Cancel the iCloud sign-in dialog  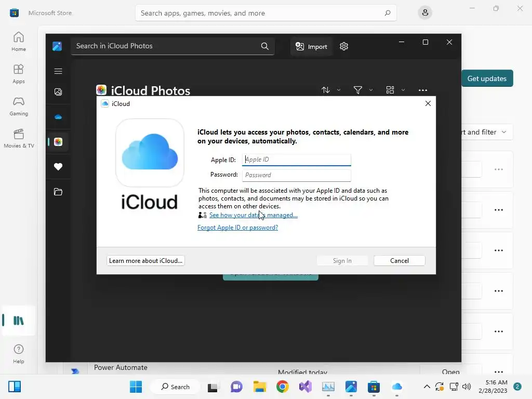[400, 261]
